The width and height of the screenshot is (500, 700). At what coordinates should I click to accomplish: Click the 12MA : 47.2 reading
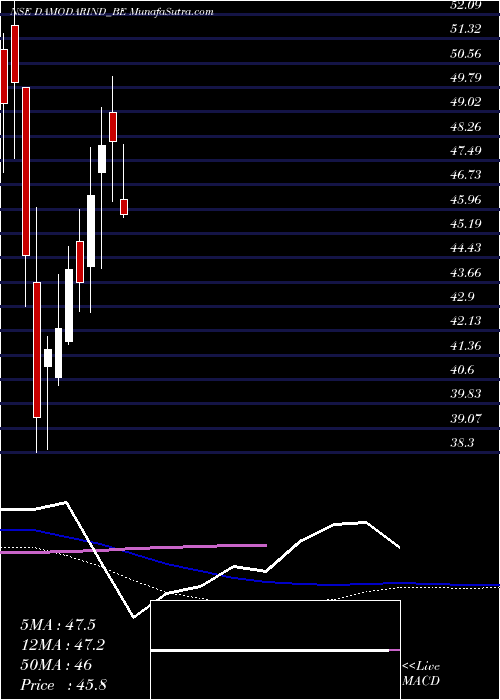point(62,644)
